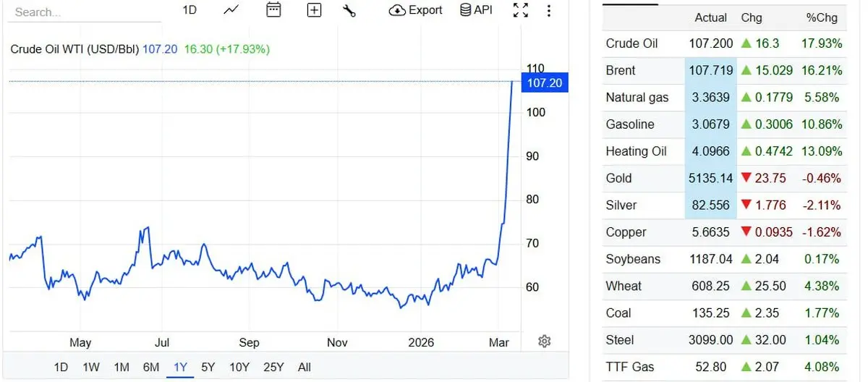Open the Natural gas commodity link
The width and height of the screenshot is (868, 382).
(x=637, y=97)
